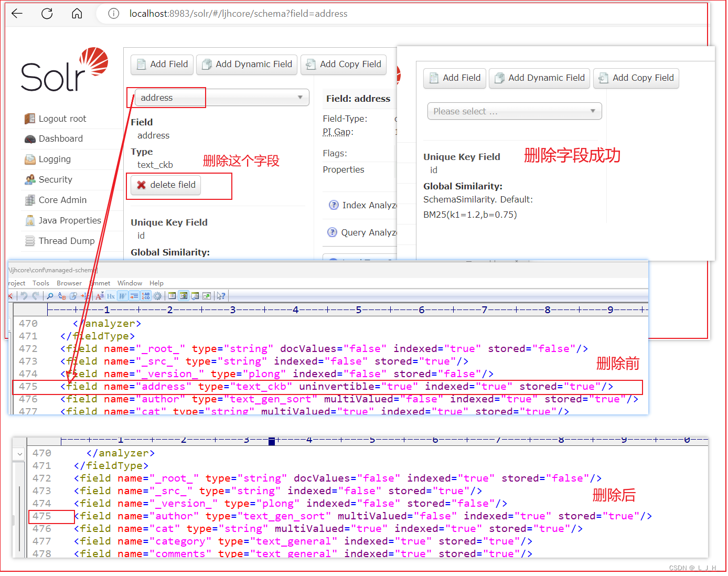Open Java Properties page
This screenshot has width=728, height=576.
pos(70,220)
